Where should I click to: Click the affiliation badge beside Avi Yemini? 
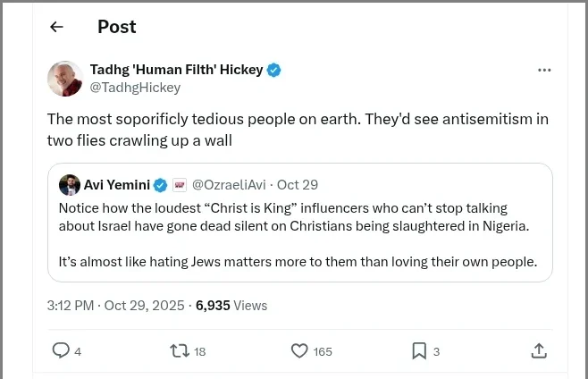click(179, 185)
